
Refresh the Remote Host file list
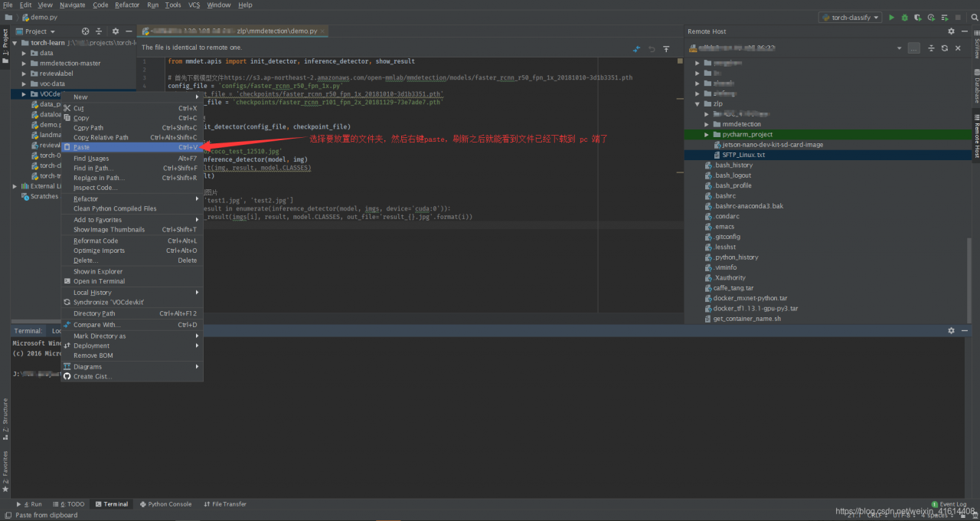pyautogui.click(x=945, y=48)
